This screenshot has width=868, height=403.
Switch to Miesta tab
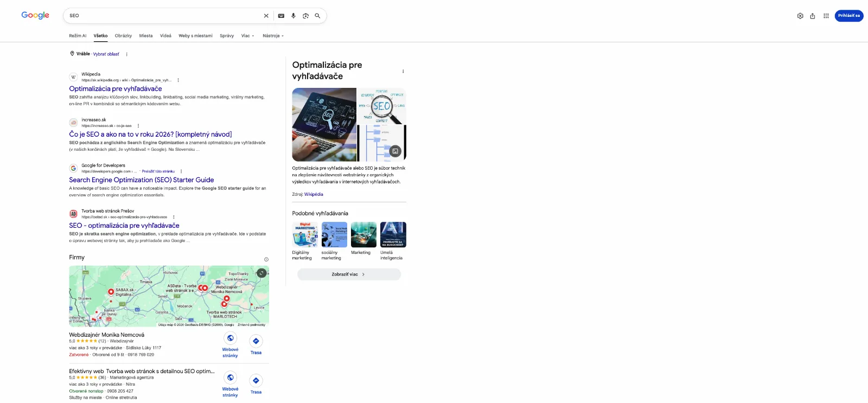[146, 36]
